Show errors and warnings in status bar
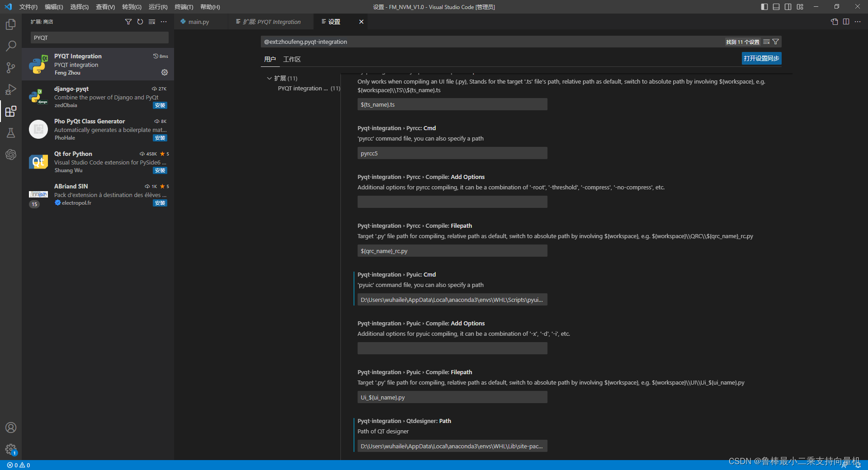 pyautogui.click(x=19, y=465)
